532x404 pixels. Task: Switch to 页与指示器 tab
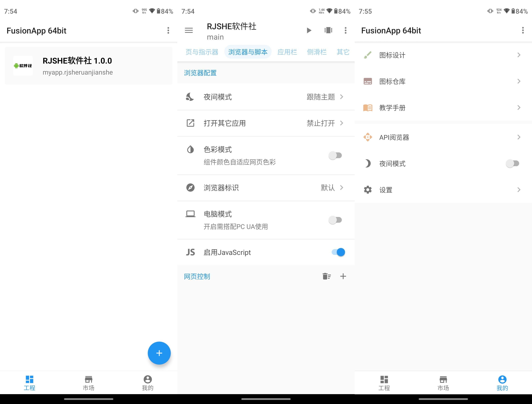tap(202, 52)
